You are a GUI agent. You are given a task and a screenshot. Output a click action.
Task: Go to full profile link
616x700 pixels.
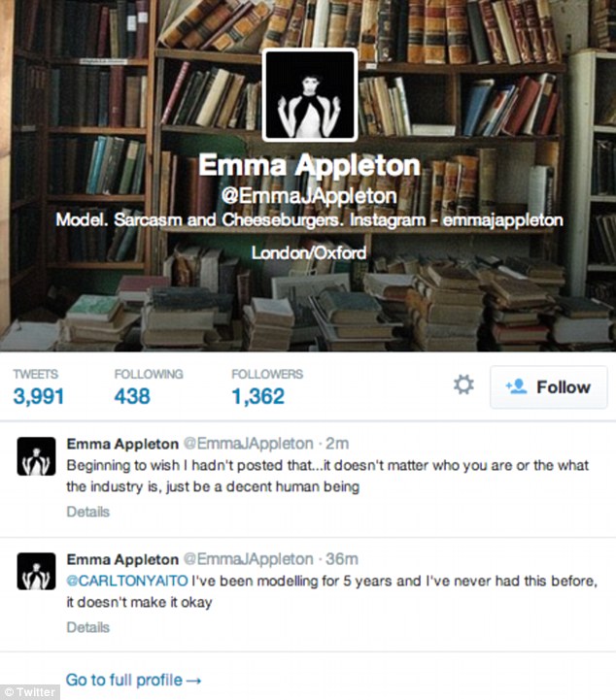tap(133, 680)
